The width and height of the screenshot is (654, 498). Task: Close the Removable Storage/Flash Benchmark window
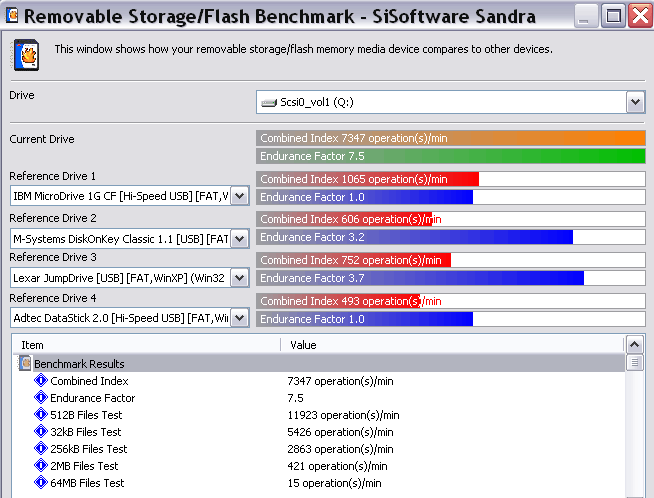[640, 16]
